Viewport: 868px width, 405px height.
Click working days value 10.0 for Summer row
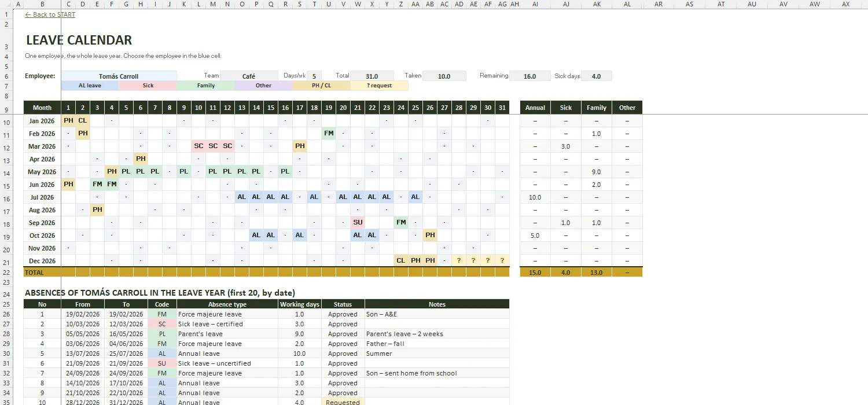pos(300,354)
